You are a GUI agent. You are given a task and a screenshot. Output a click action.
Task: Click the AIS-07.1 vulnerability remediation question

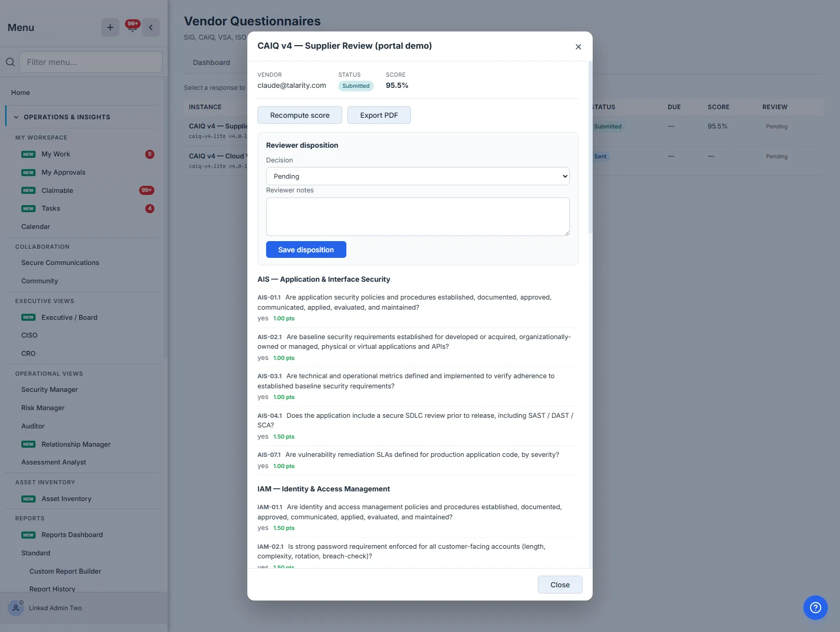417,460
